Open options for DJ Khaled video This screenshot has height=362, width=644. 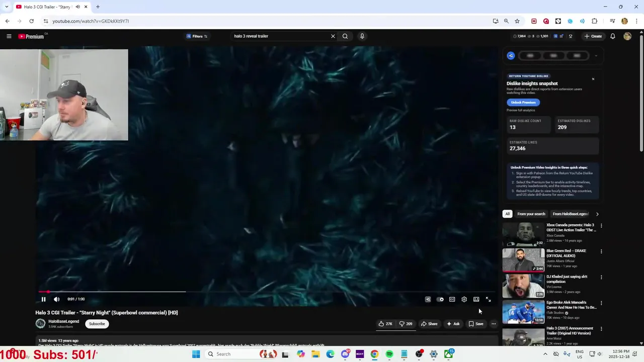(x=601, y=277)
